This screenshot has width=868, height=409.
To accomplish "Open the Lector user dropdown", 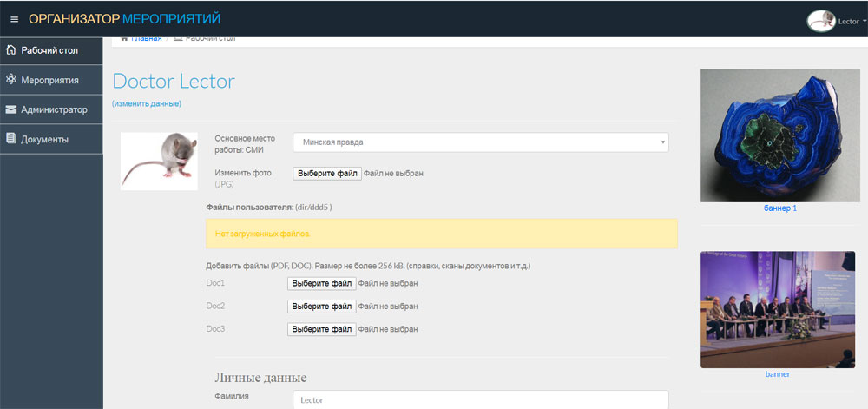I will pyautogui.click(x=852, y=22).
